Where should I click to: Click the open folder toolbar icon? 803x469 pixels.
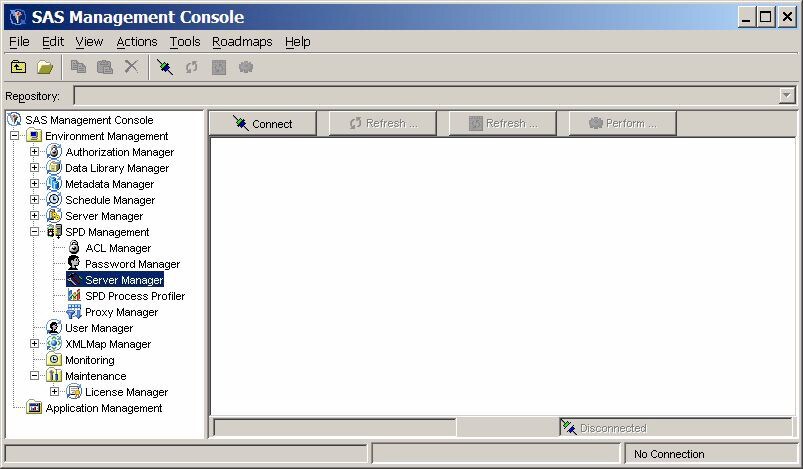point(45,67)
